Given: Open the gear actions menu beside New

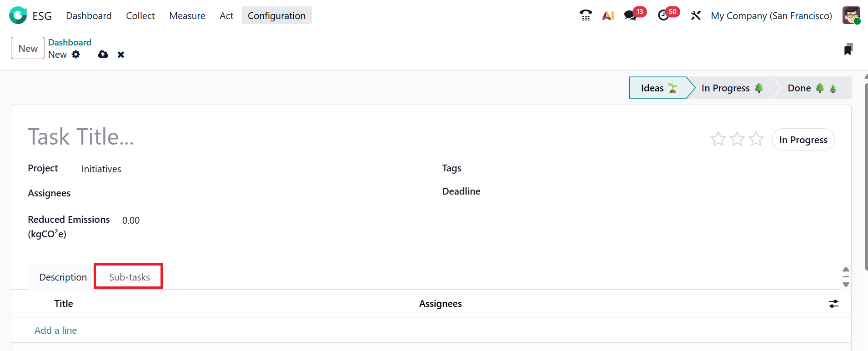Looking at the screenshot, I should [x=76, y=55].
